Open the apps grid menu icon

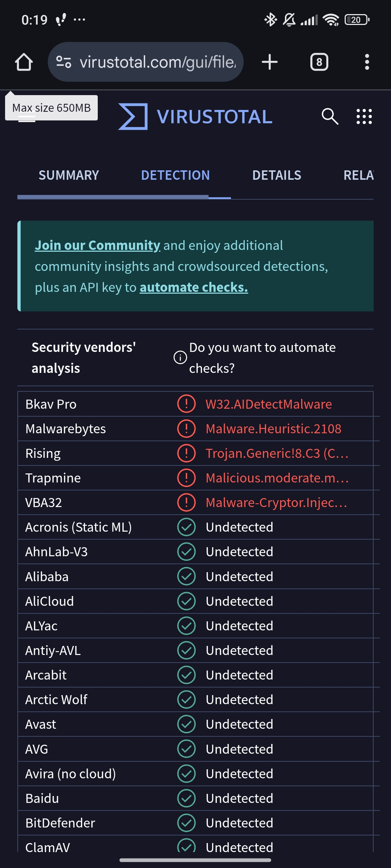pyautogui.click(x=364, y=116)
